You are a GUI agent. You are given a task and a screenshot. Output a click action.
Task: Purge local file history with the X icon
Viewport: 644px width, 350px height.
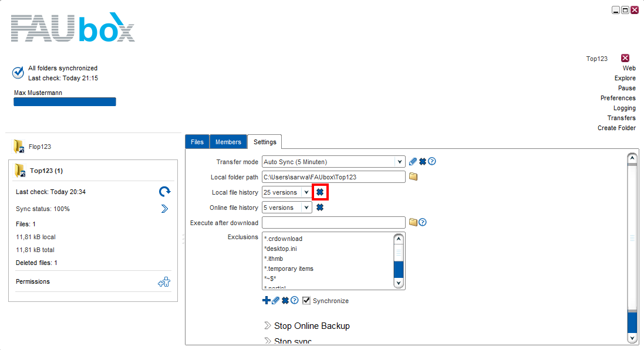coord(320,192)
